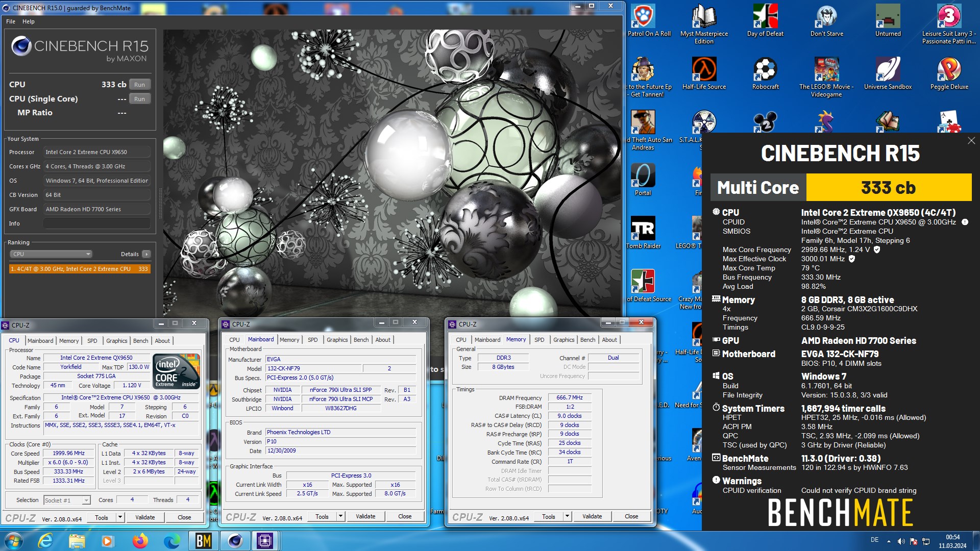The width and height of the screenshot is (980, 551).
Task: Launch the Tomb Raider desktop icon
Action: click(643, 233)
